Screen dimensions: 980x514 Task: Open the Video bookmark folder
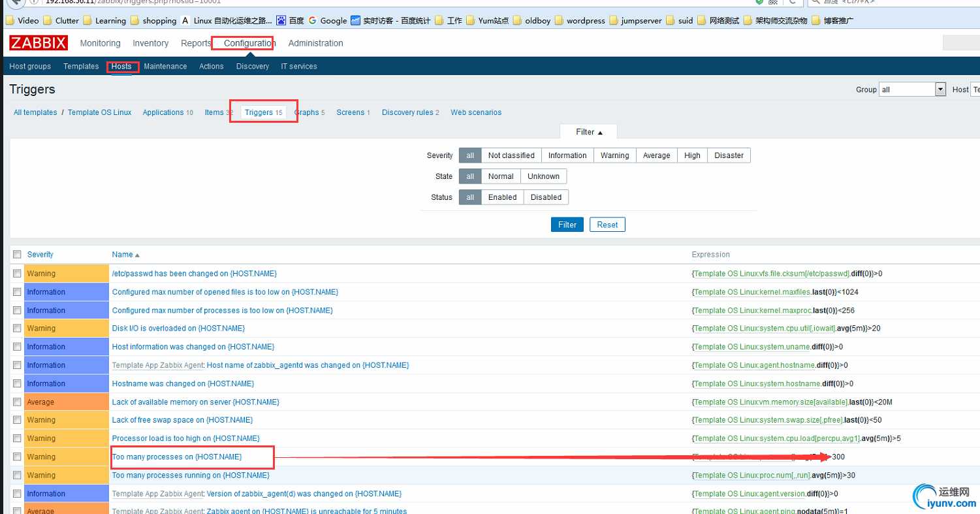[23, 20]
